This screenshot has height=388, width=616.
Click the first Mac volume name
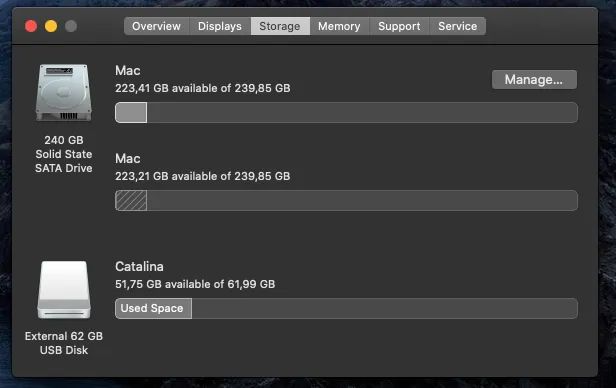[x=128, y=71]
